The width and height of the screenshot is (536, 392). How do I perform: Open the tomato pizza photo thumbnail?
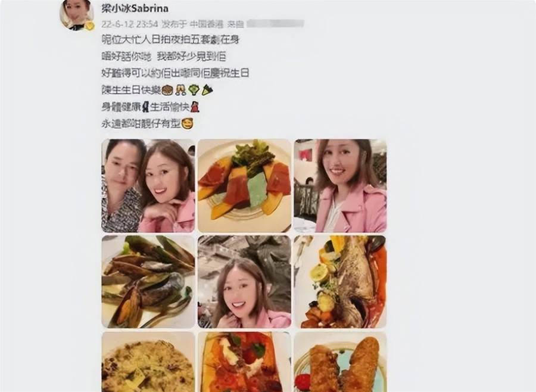tap(244, 362)
